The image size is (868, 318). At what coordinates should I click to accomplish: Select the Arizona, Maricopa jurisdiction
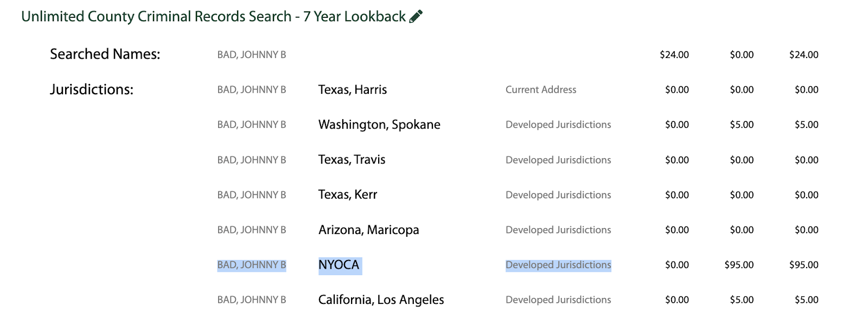(369, 230)
